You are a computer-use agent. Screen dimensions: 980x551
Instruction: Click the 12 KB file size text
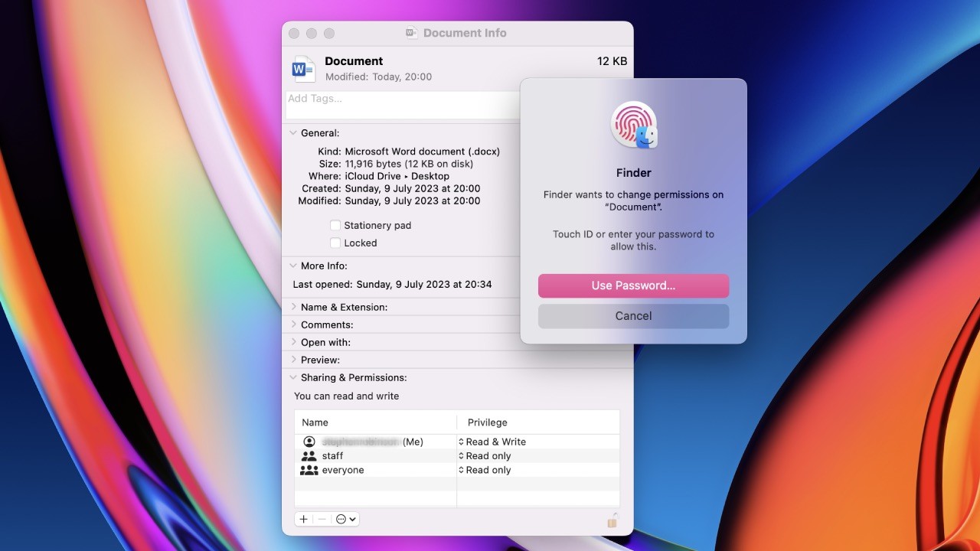612,61
